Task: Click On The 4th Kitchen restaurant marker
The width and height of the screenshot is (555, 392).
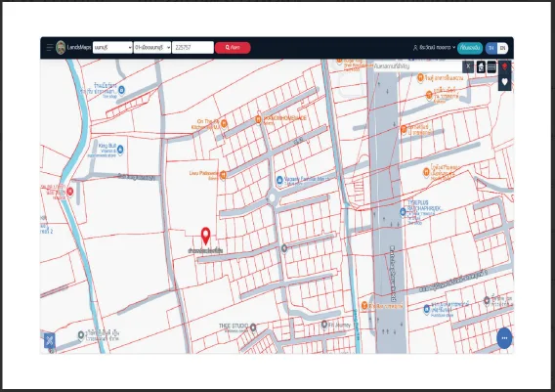Action: pyautogui.click(x=224, y=123)
